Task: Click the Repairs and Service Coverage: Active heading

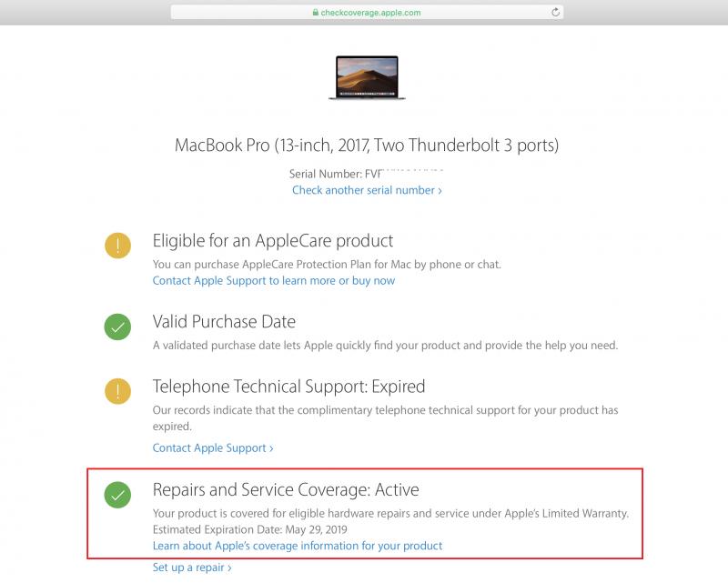Action: [286, 489]
